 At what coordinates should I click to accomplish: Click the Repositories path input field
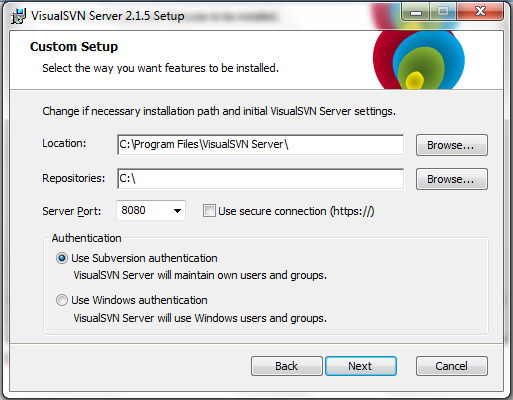coord(260,179)
